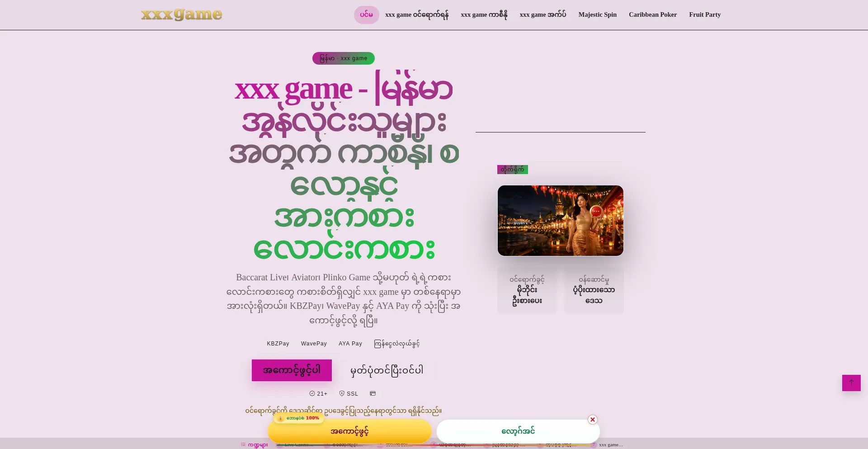Open the ပင်မ home tab
The height and width of the screenshot is (449, 868).
click(366, 14)
